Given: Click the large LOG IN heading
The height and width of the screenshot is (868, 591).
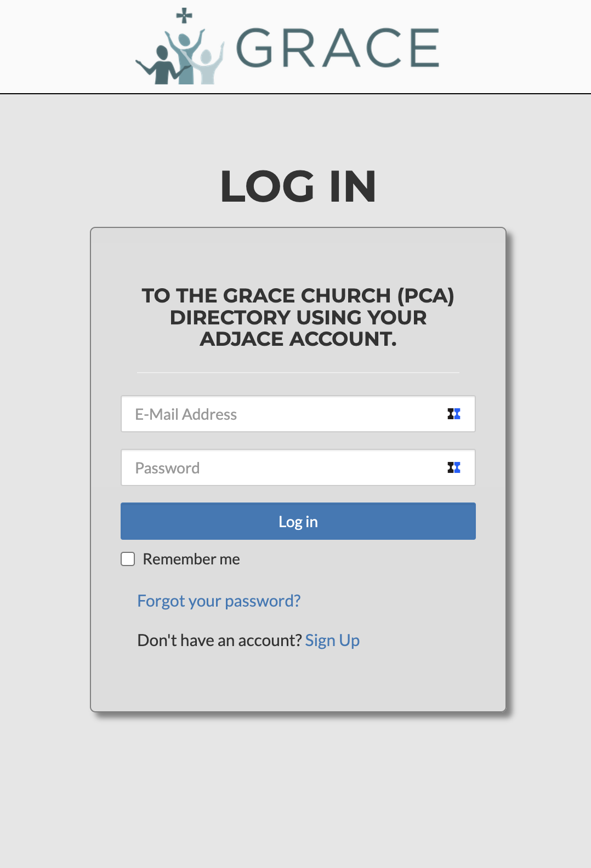Looking at the screenshot, I should (298, 186).
